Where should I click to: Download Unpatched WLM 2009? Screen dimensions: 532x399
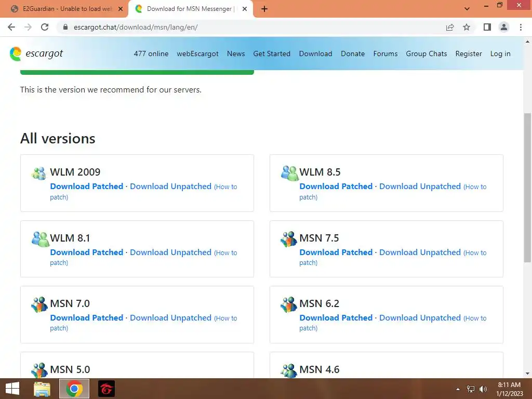point(170,187)
